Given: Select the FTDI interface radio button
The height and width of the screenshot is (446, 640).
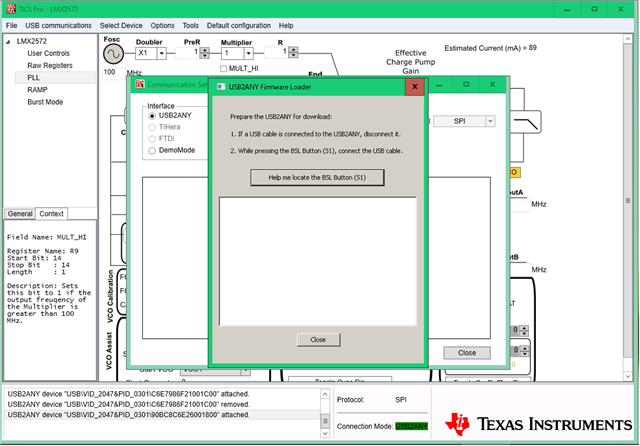Looking at the screenshot, I should click(152, 139).
